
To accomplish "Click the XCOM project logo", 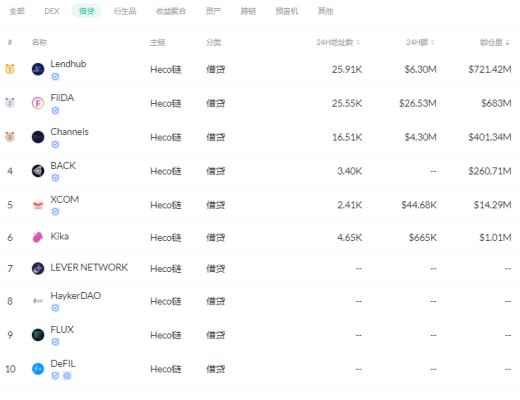I will click(x=38, y=205).
